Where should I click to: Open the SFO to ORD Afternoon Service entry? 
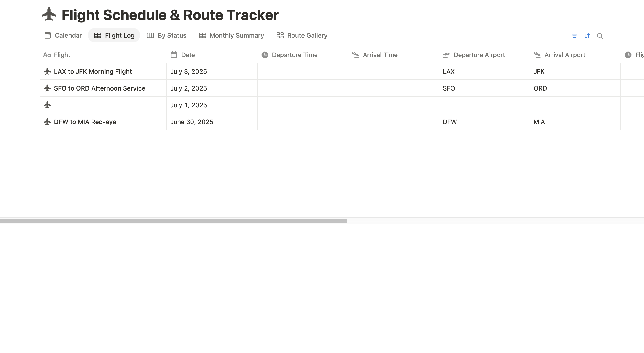pyautogui.click(x=99, y=88)
